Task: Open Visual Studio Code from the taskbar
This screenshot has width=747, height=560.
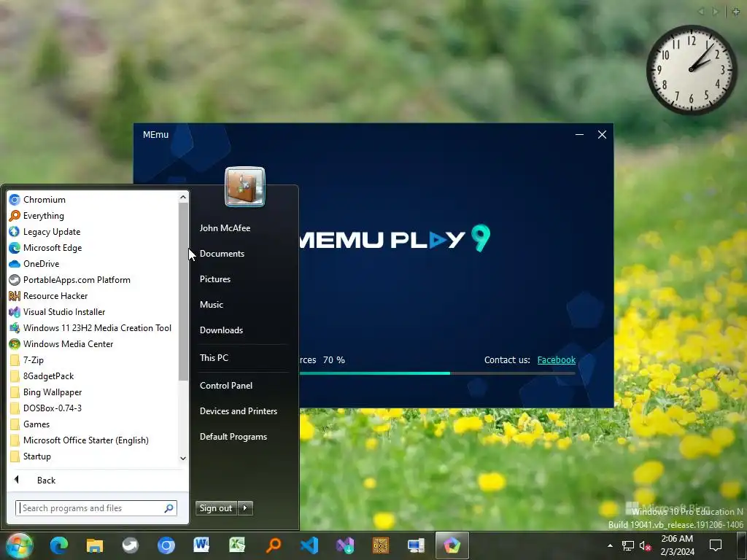Action: click(x=309, y=545)
